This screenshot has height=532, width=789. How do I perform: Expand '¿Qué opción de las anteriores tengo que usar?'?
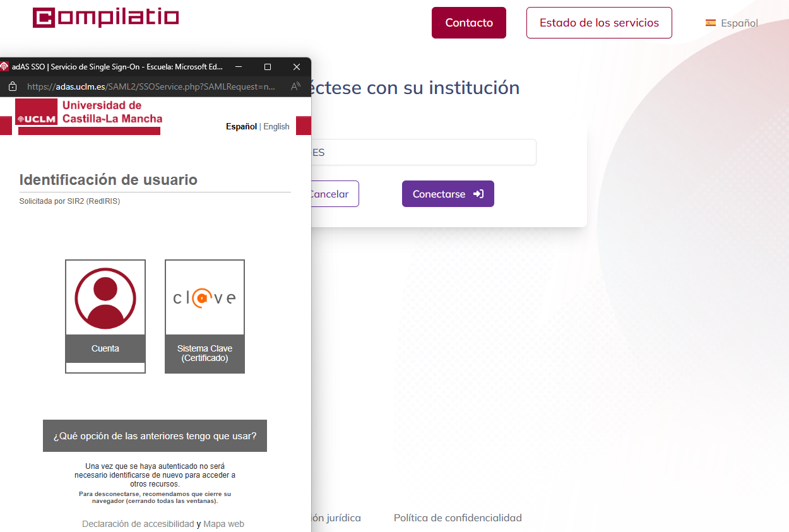click(155, 436)
